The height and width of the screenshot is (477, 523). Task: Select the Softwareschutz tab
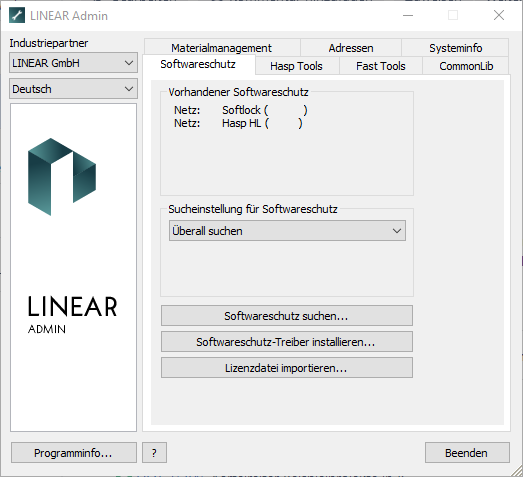click(198, 64)
